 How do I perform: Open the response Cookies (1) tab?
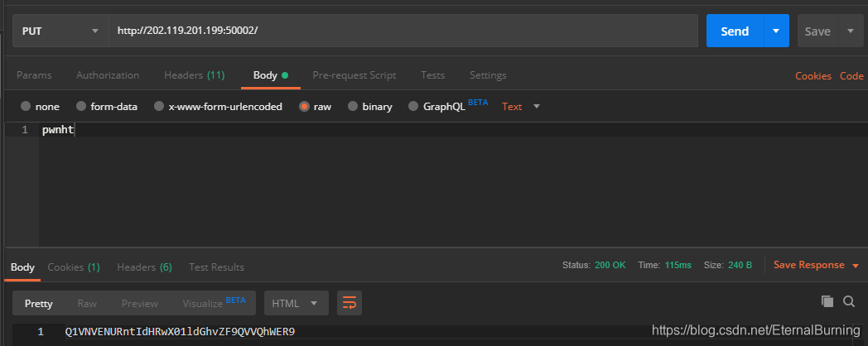pyautogui.click(x=74, y=267)
